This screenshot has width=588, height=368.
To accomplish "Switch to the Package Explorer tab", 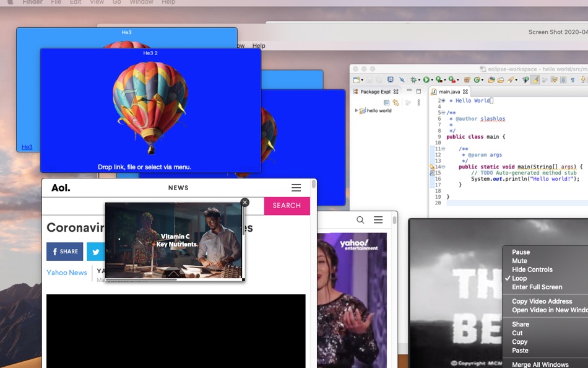I will (x=375, y=92).
